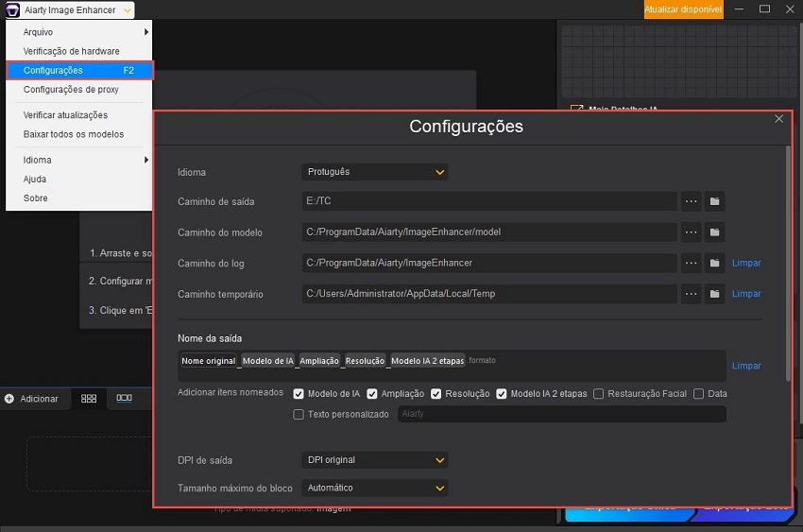Screen dimensions: 803x532
Task: Click Limpar next to Caminho temporário
Action: coord(746,293)
